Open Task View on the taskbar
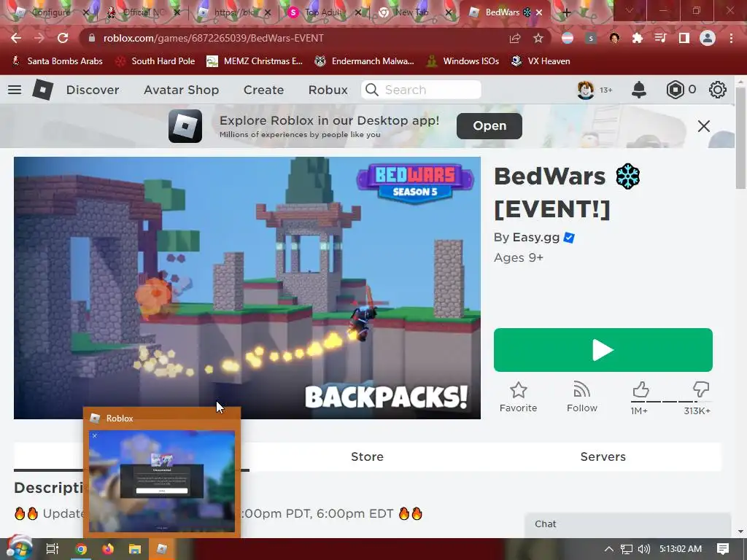Screen dimensions: 747x560 [53, 549]
